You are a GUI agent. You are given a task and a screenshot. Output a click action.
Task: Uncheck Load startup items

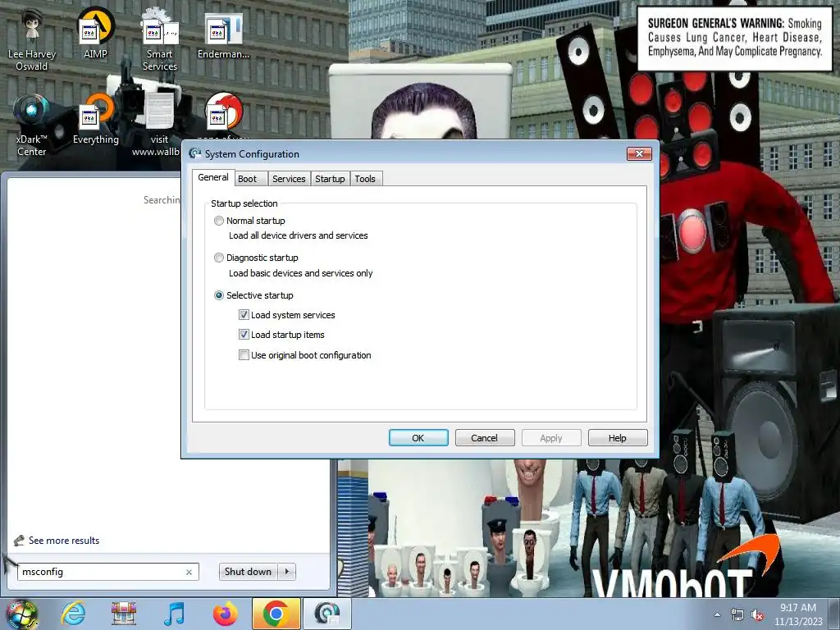click(x=244, y=335)
